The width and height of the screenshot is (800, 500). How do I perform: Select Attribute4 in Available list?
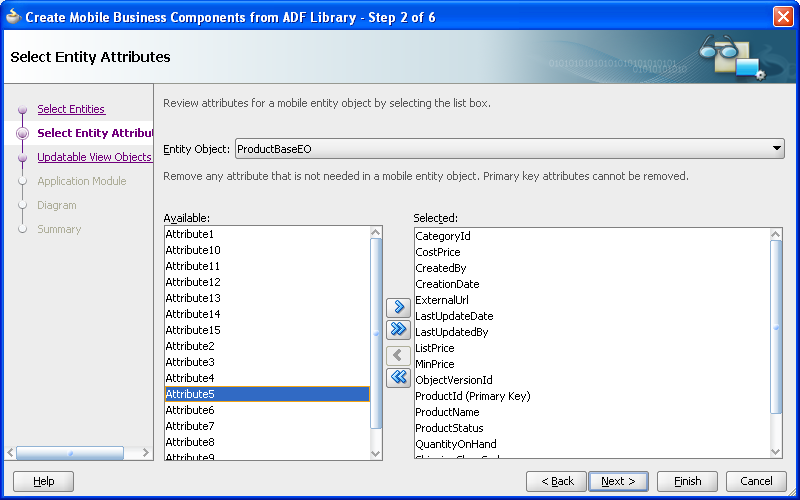(267, 378)
